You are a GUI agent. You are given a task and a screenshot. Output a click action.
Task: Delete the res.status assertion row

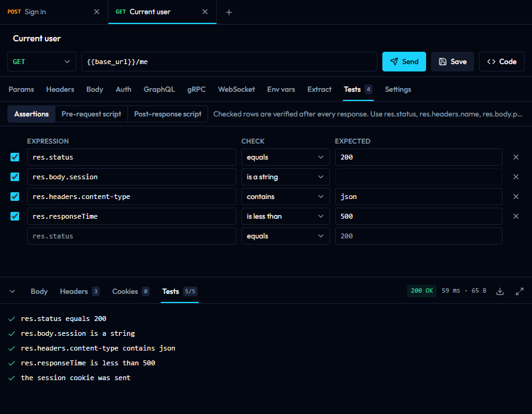[x=516, y=157]
